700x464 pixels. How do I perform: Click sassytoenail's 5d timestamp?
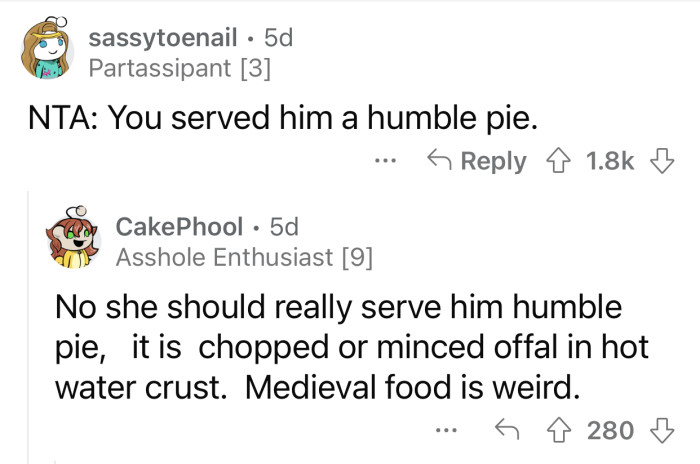point(277,39)
